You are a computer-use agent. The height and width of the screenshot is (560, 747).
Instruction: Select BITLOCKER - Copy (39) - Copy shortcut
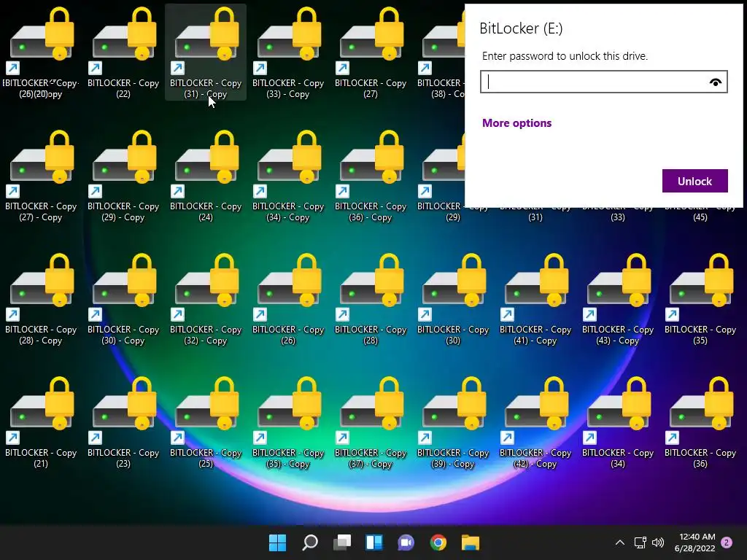pos(453,422)
